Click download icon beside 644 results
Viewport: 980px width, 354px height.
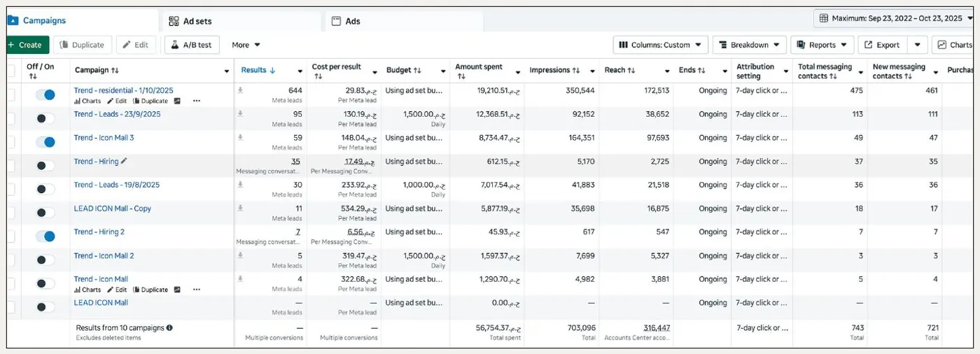point(241,90)
